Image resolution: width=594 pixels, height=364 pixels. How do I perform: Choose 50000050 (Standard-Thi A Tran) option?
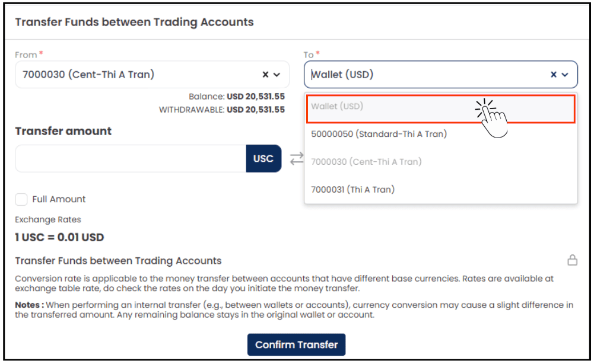tap(440, 134)
